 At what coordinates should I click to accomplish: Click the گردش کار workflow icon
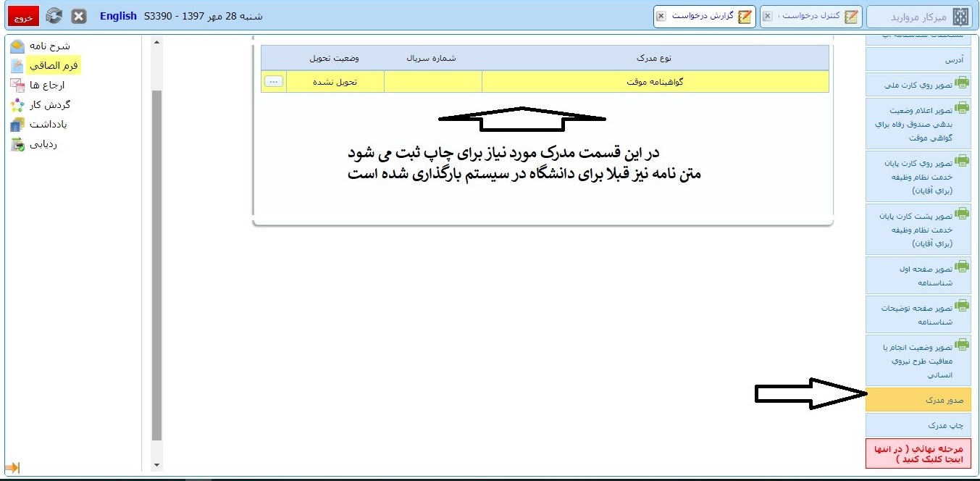coord(17,105)
